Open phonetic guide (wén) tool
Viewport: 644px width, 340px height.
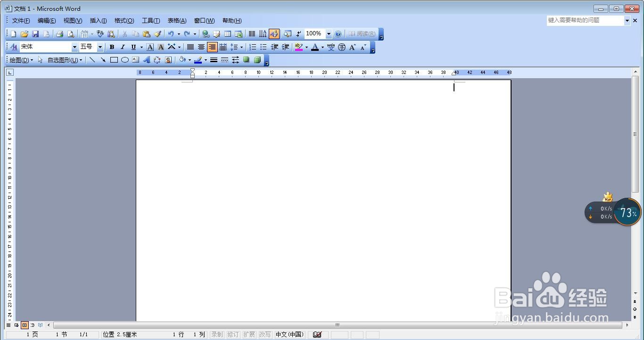pos(331,47)
